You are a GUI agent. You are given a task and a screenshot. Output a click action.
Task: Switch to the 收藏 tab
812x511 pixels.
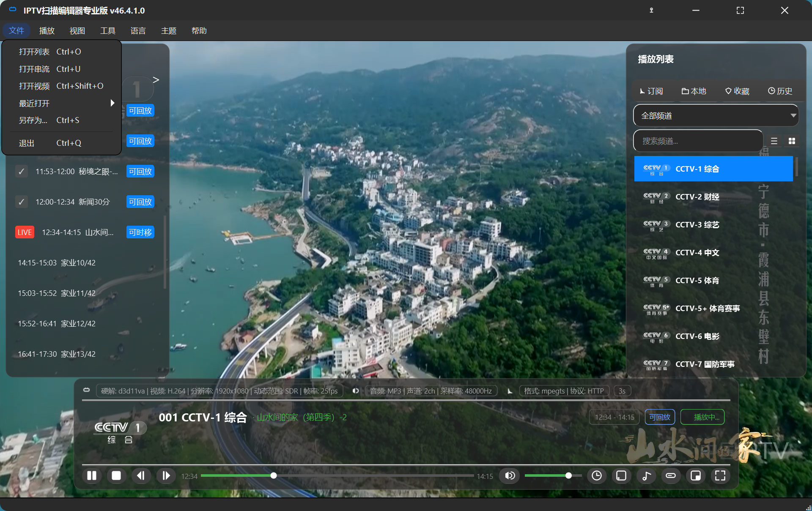(737, 91)
